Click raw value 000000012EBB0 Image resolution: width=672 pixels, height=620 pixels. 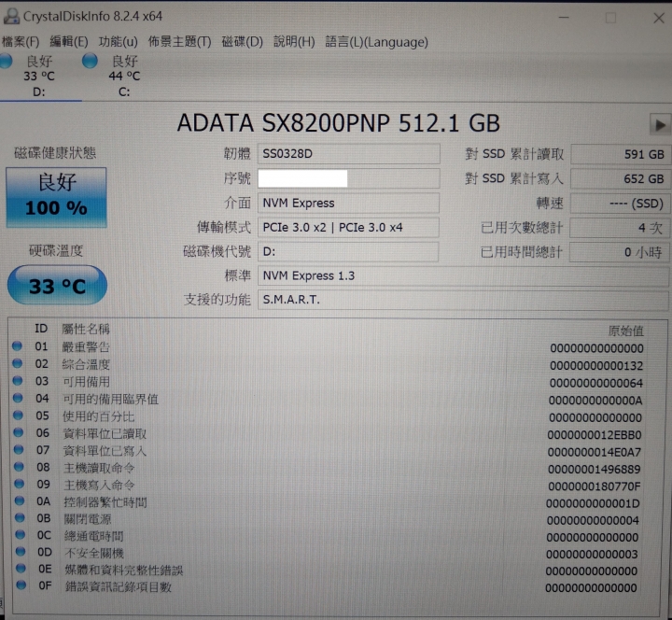(x=594, y=435)
